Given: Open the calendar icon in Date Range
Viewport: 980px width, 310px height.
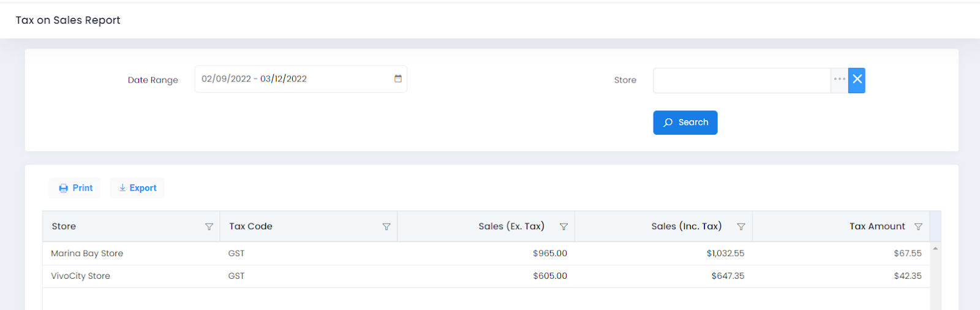Looking at the screenshot, I should tap(398, 79).
